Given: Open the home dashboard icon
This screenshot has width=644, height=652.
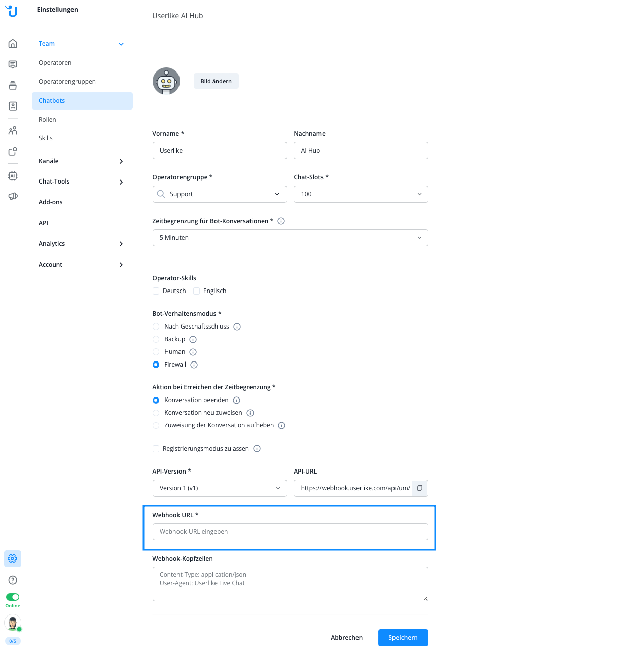Looking at the screenshot, I should tap(13, 44).
